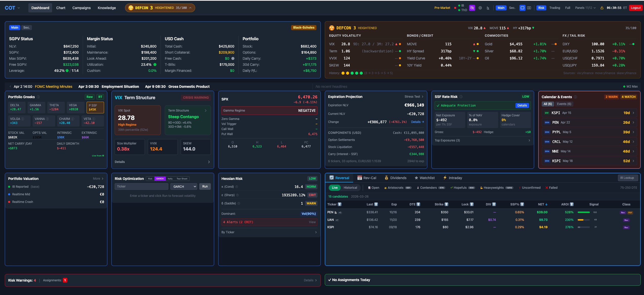This screenshot has width=644, height=295.
Task: Select the single-pane layout icon
Action: coord(522,8)
